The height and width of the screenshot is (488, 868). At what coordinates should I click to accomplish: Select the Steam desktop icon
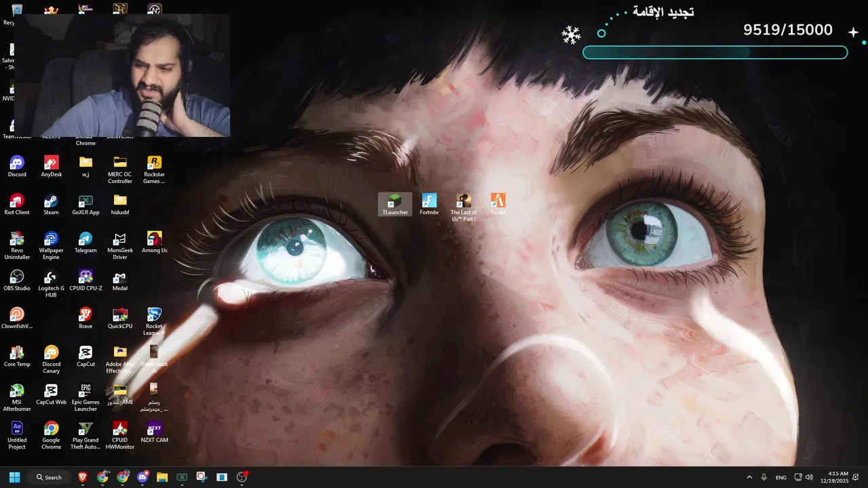52,205
